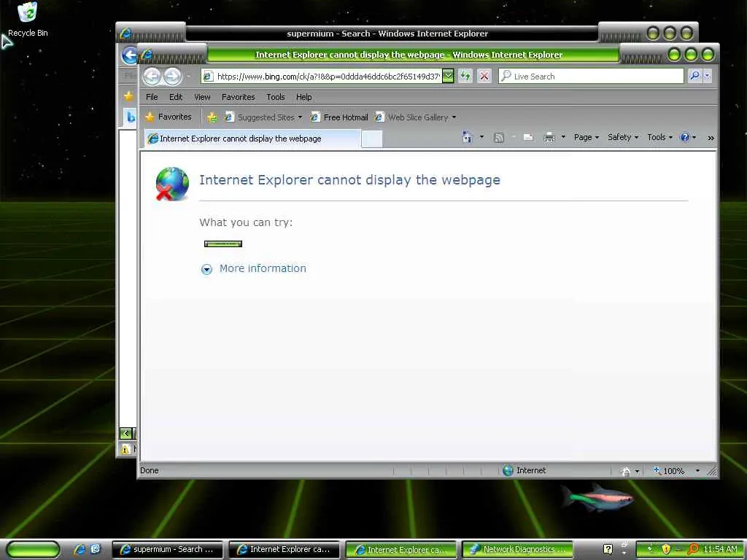Open the Page command menu
The width and height of the screenshot is (747, 560).
(x=586, y=137)
